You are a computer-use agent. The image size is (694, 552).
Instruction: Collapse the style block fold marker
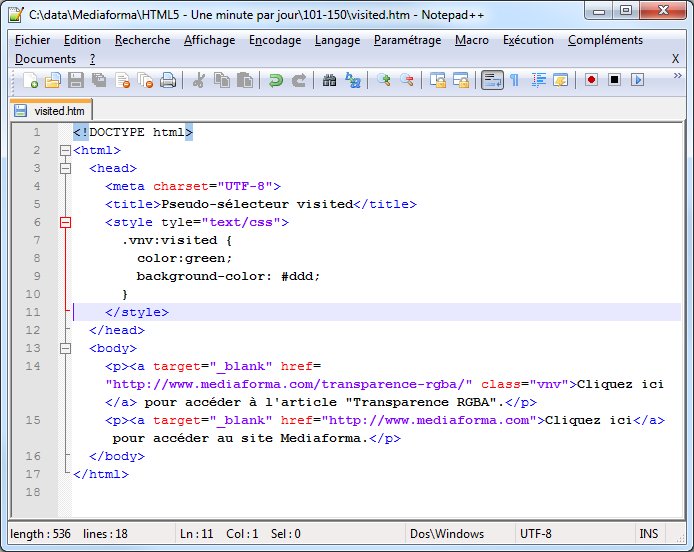click(66, 223)
